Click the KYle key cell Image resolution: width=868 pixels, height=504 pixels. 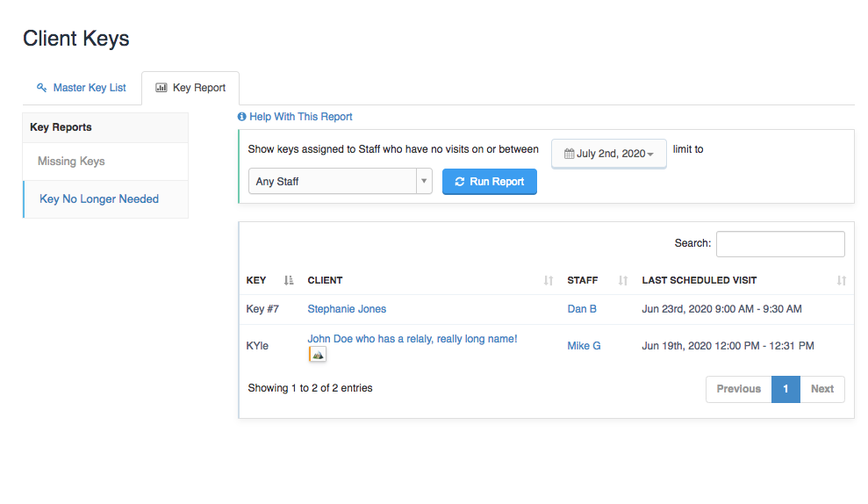[257, 346]
